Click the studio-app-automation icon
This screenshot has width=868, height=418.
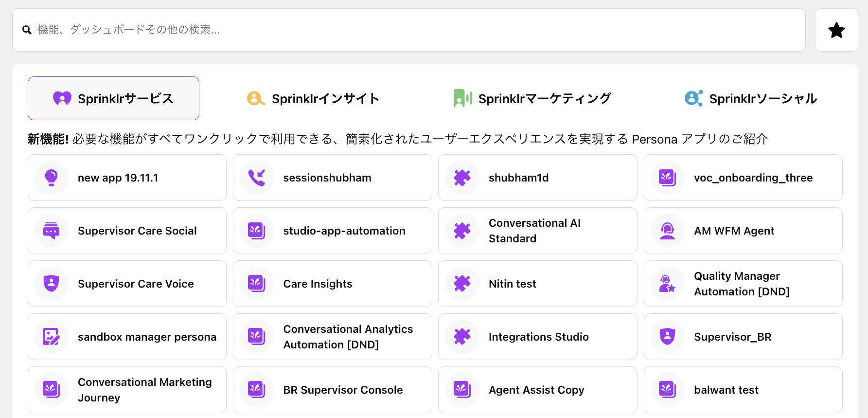pos(257,231)
